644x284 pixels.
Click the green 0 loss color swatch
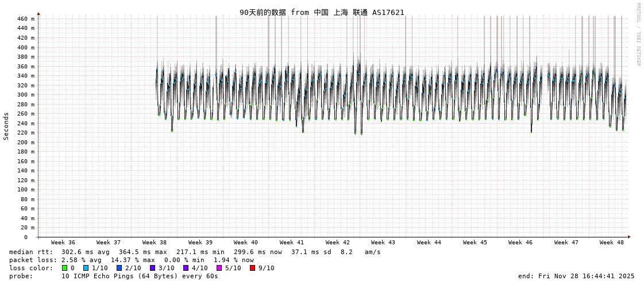point(65,268)
